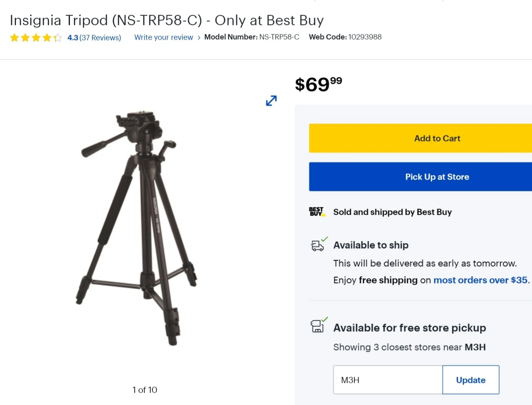The image size is (532, 405).
Task: Expand the chevron beside Write your review
Action: (199, 37)
